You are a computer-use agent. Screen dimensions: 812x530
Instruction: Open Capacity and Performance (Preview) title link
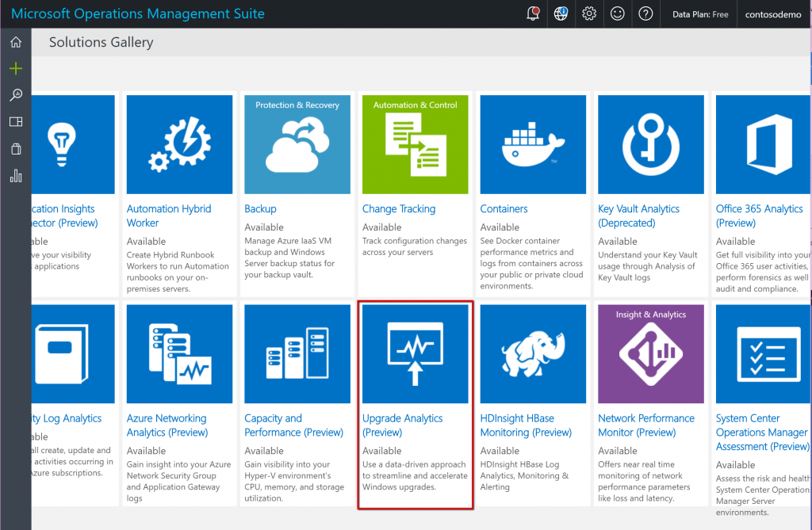293,425
